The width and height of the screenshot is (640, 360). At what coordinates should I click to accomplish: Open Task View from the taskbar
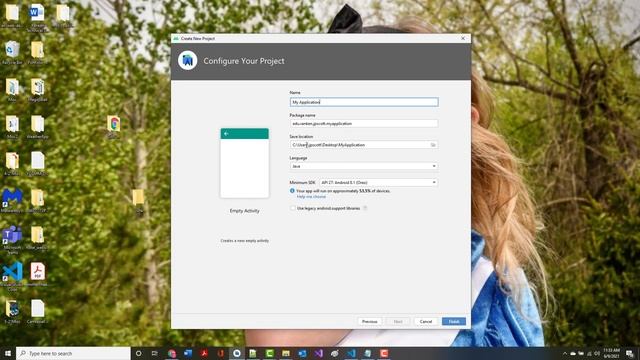[155, 353]
